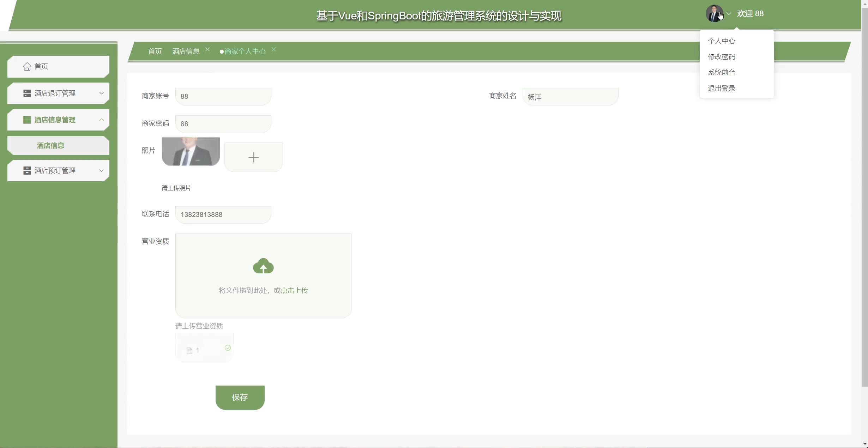Switch to the 首页 tab

click(155, 51)
